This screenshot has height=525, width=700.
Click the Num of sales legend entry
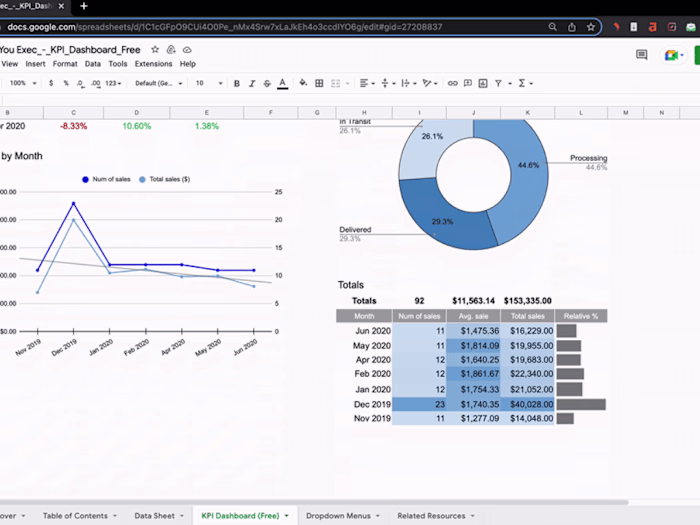point(107,179)
